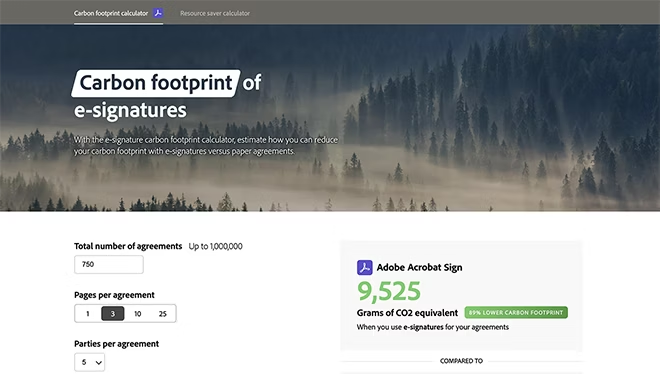The image size is (660, 374).
Task: Click the 9,525 grams result number
Action: click(389, 291)
